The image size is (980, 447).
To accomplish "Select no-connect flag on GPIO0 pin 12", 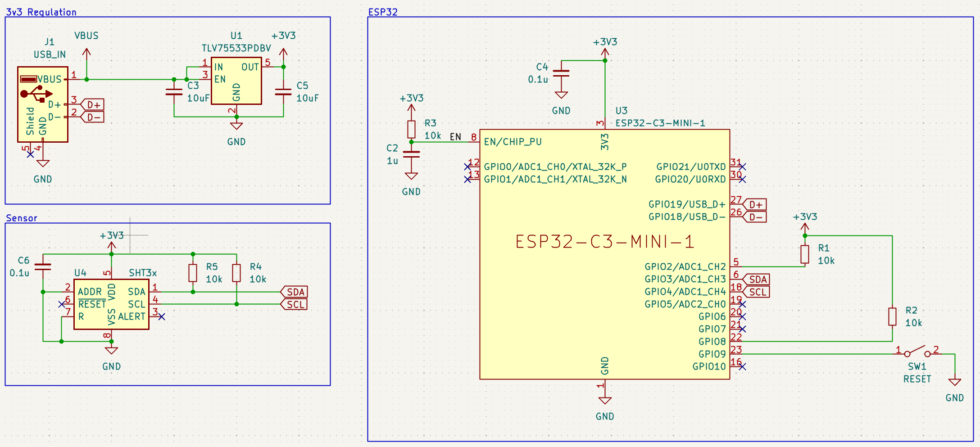I will point(467,167).
